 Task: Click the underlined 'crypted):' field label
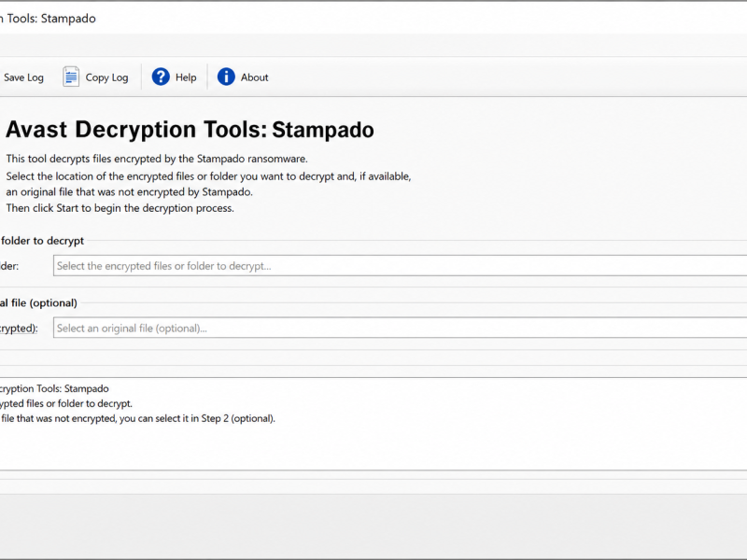(x=19, y=329)
